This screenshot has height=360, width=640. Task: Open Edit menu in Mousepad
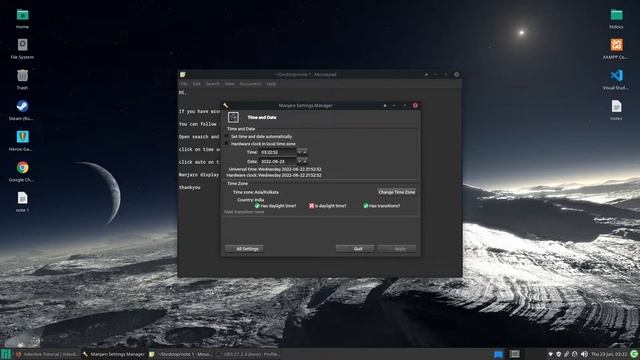(197, 84)
